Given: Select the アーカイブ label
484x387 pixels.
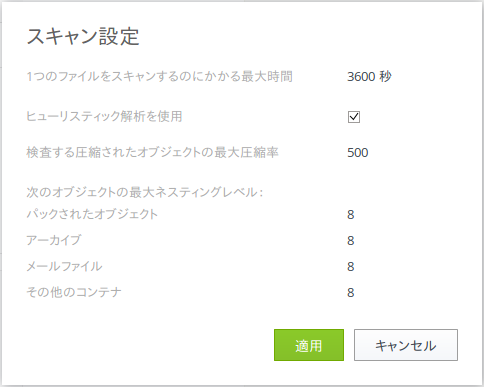Looking at the screenshot, I should pyautogui.click(x=54, y=240).
